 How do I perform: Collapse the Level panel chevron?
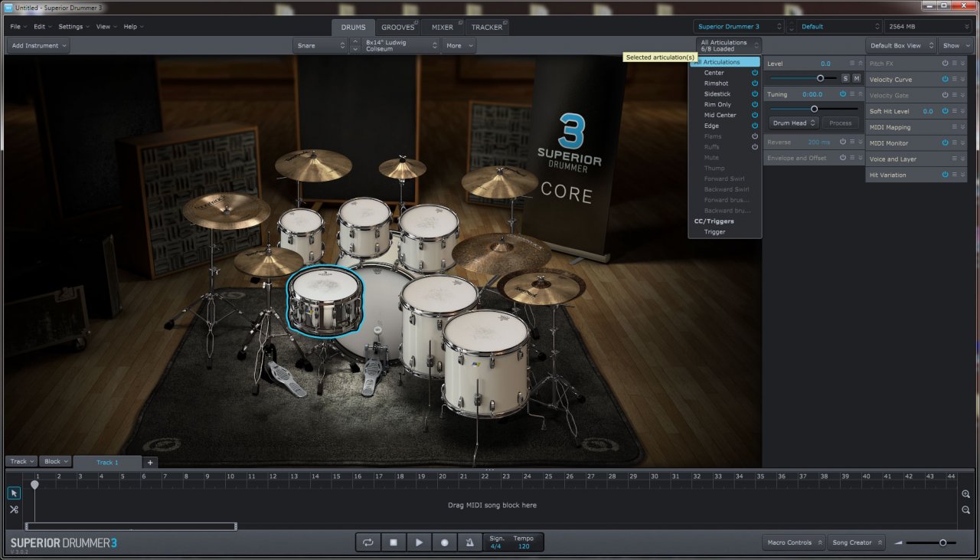(861, 64)
